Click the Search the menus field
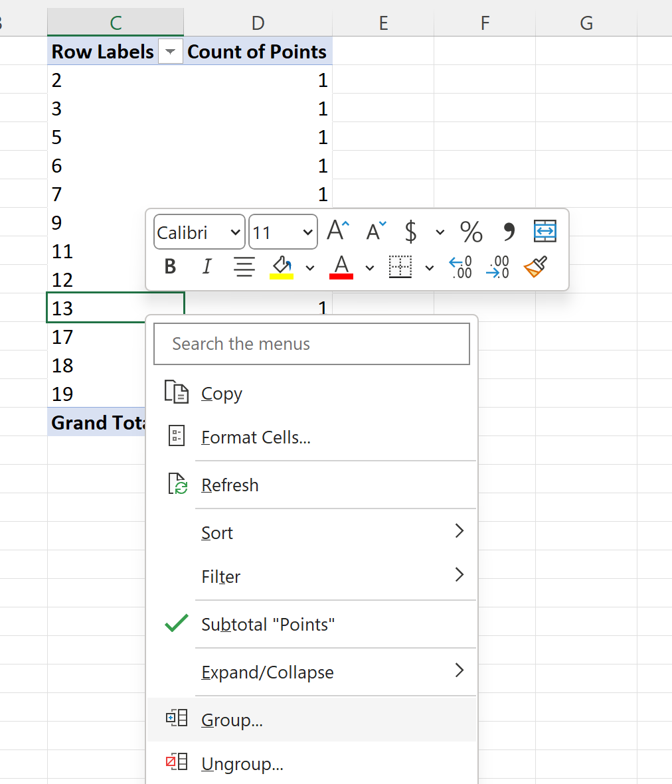The width and height of the screenshot is (672, 784). pos(311,344)
